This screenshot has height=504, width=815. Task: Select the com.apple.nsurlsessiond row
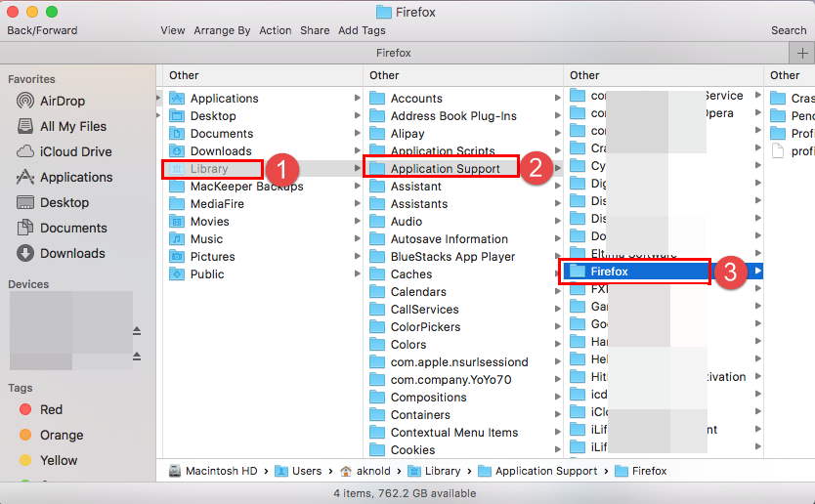(x=462, y=362)
